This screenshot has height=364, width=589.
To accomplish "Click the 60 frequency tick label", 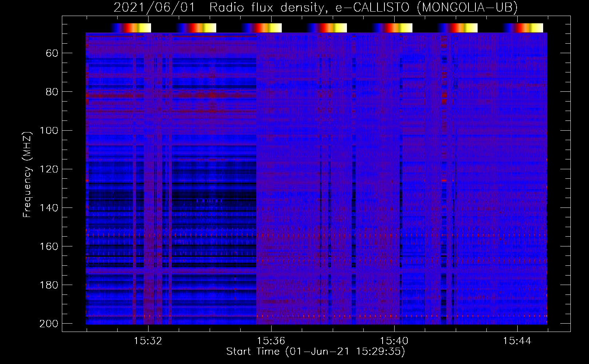I will pos(52,54).
